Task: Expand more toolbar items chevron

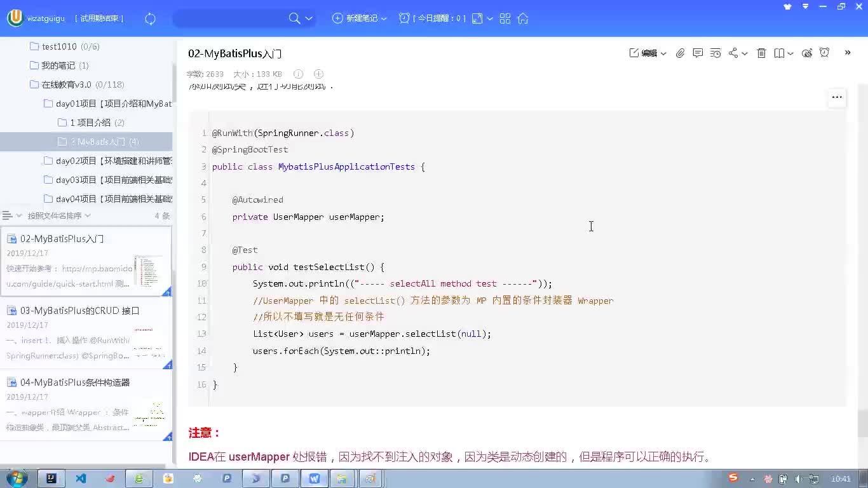Action: (x=848, y=53)
